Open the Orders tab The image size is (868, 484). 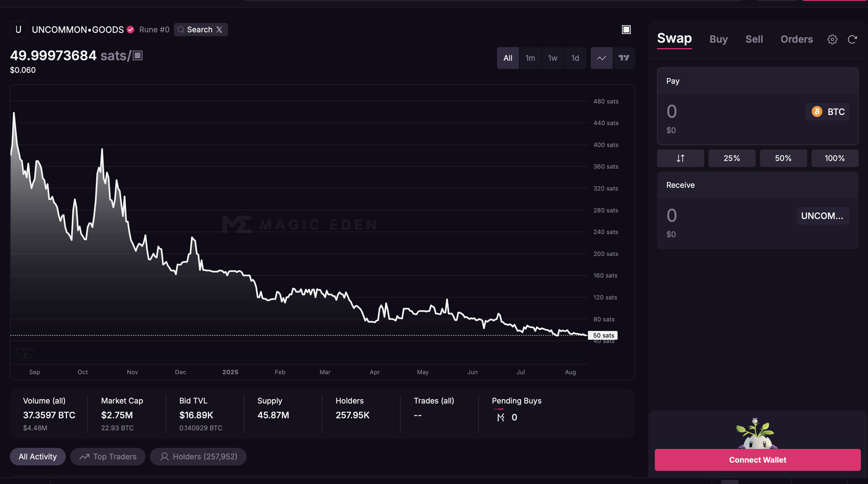click(796, 39)
